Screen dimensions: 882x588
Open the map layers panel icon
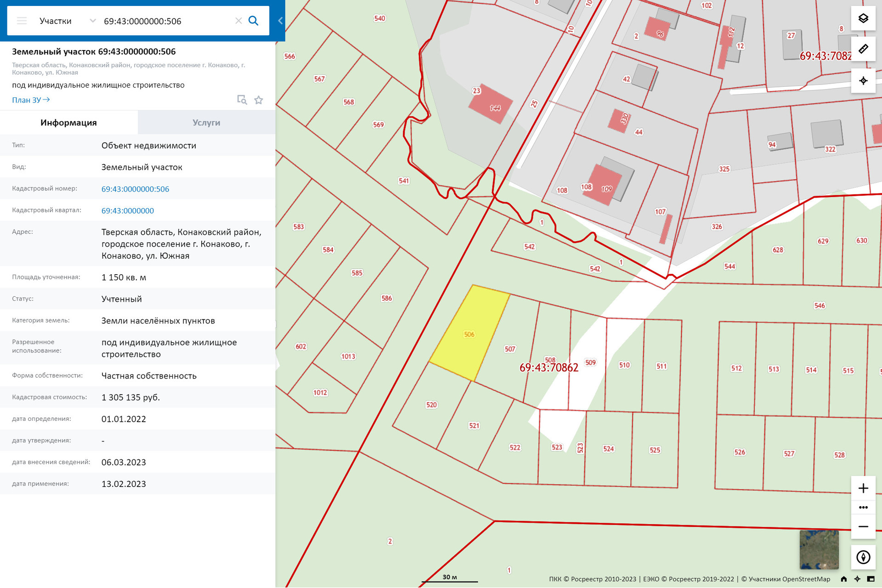click(x=863, y=18)
